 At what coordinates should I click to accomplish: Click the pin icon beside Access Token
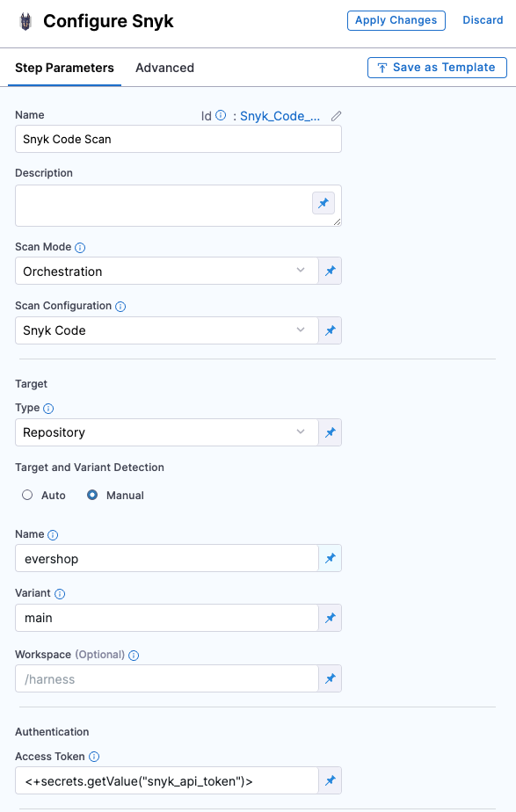330,780
